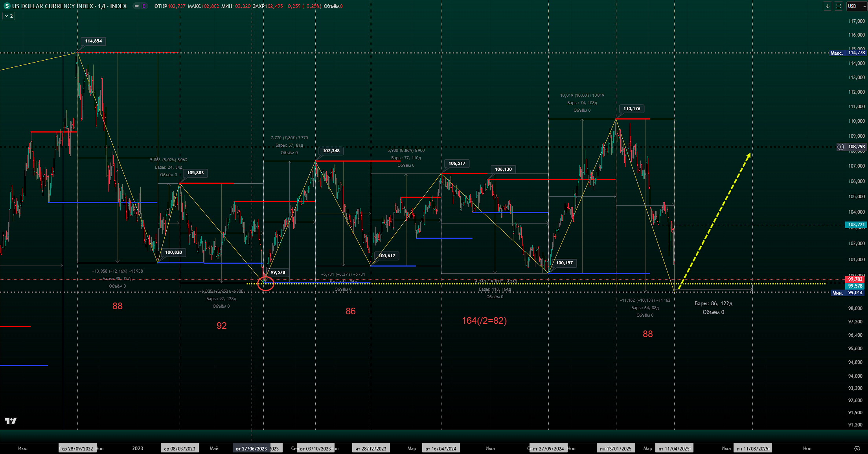Select the red 164(/2=82) text annotation

(x=484, y=321)
